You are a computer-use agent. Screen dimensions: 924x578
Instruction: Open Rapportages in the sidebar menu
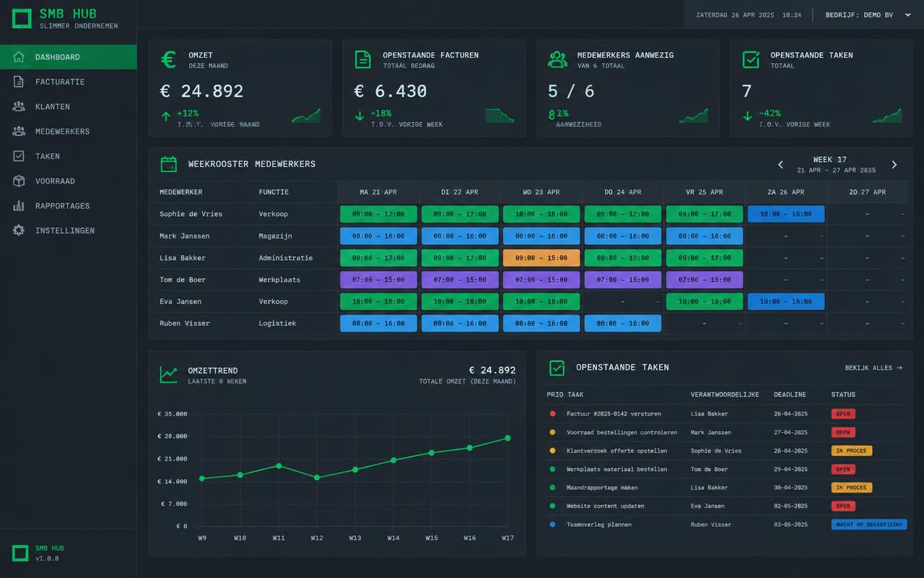[x=69, y=206]
